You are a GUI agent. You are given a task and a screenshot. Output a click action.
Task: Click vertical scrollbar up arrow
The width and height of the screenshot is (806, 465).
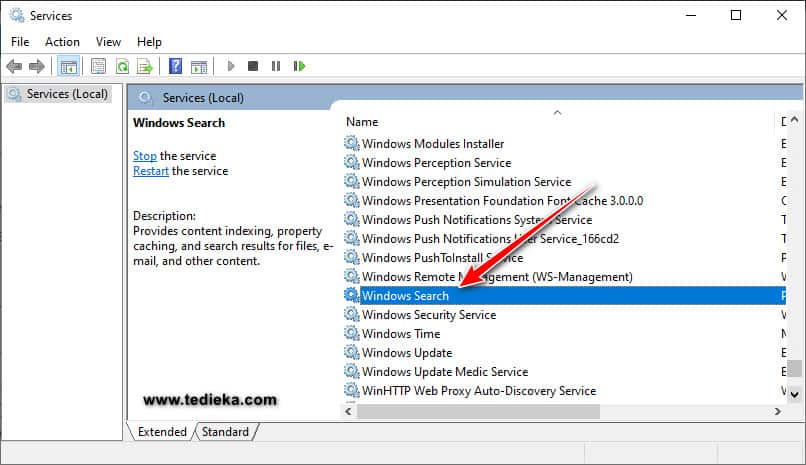795,120
